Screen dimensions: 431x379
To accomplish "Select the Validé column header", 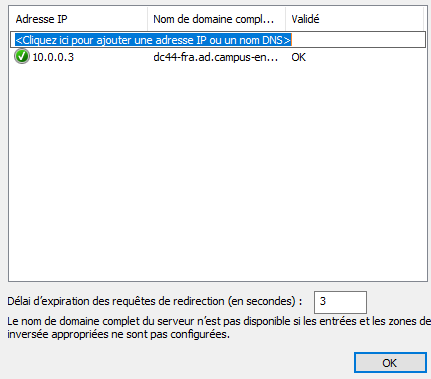I will point(354,19).
